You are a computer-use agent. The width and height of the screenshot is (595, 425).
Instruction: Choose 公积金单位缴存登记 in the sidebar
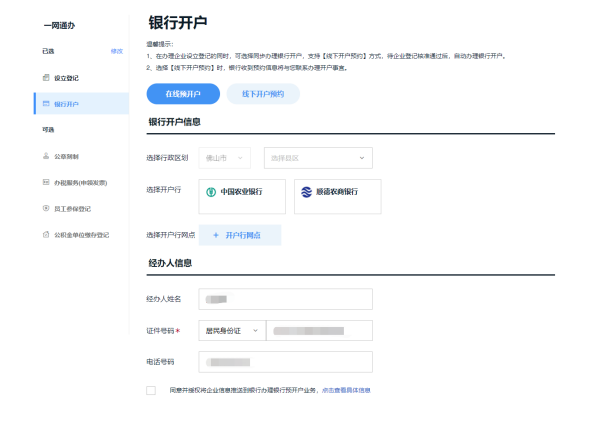click(82, 235)
